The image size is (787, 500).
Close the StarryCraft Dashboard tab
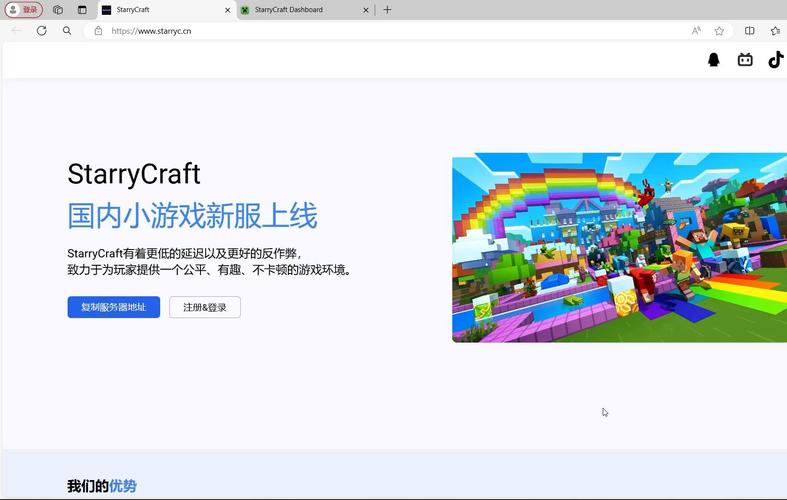366,10
